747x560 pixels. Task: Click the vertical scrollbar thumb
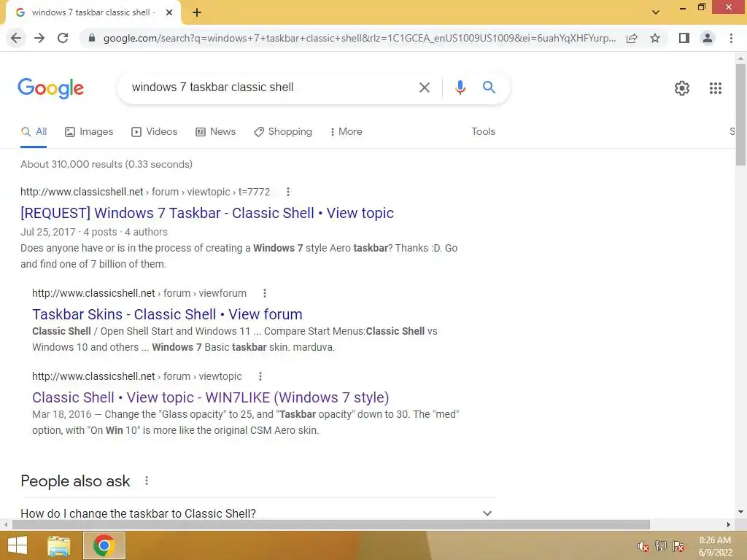pos(740,114)
